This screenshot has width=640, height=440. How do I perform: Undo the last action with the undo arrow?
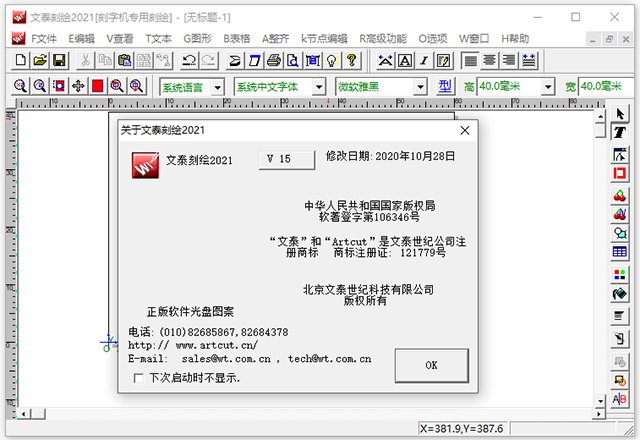point(189,61)
